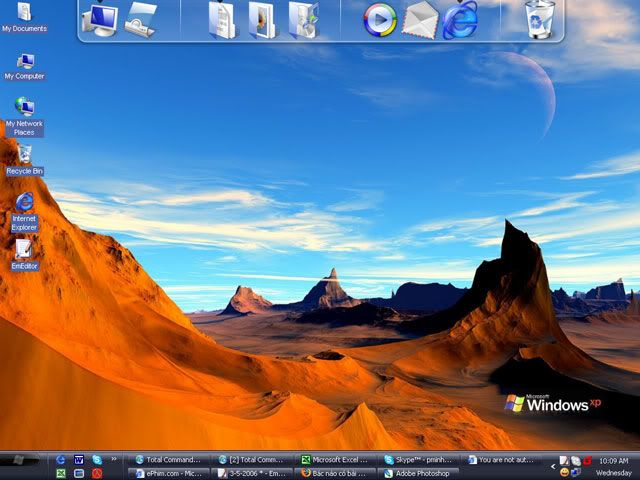Switch to the Firefox 'Bác nào có bài' window
This screenshot has width=640, height=480.
click(336, 473)
